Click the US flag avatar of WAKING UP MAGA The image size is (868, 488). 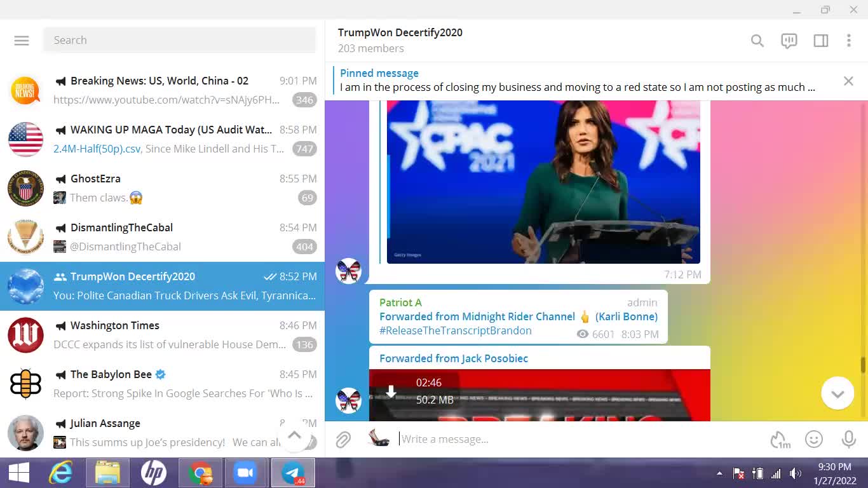point(25,139)
